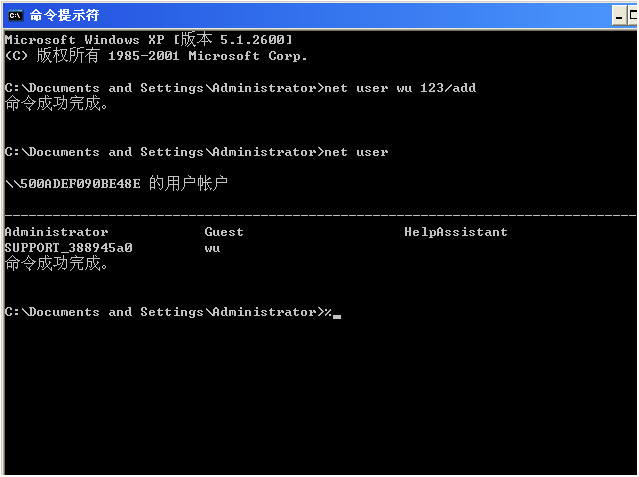639x477 pixels.
Task: Click the 的用户帐户 heading text
Action: pyautogui.click(x=188, y=184)
